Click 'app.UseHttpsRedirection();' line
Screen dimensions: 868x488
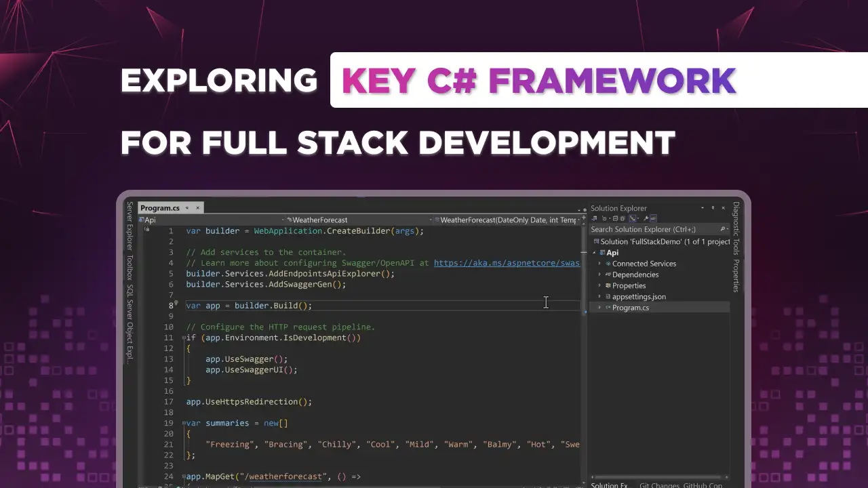(x=249, y=402)
